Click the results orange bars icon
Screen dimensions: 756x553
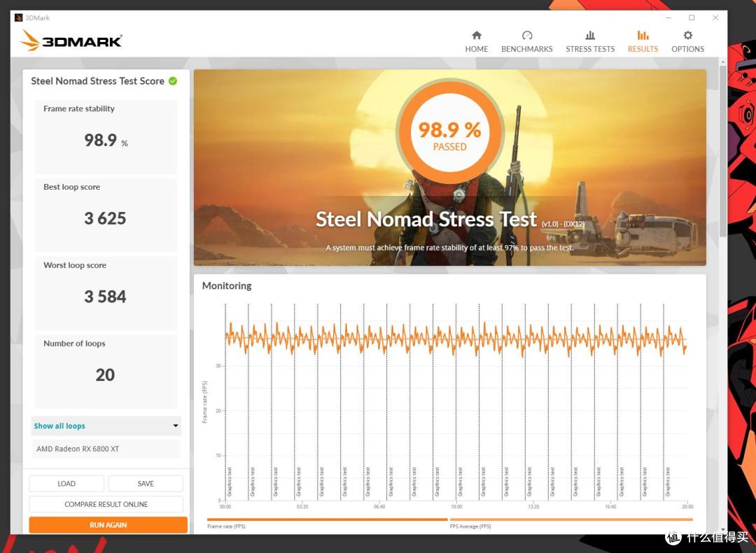tap(643, 35)
